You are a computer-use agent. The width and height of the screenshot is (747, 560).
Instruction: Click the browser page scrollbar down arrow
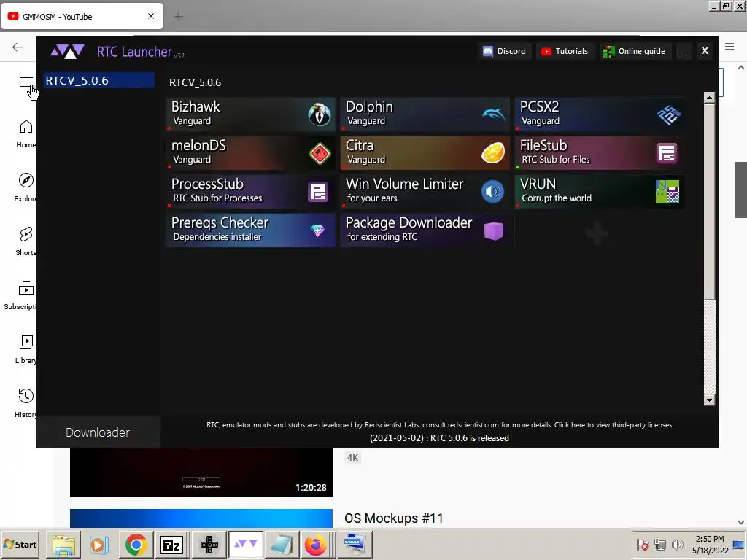click(x=741, y=522)
